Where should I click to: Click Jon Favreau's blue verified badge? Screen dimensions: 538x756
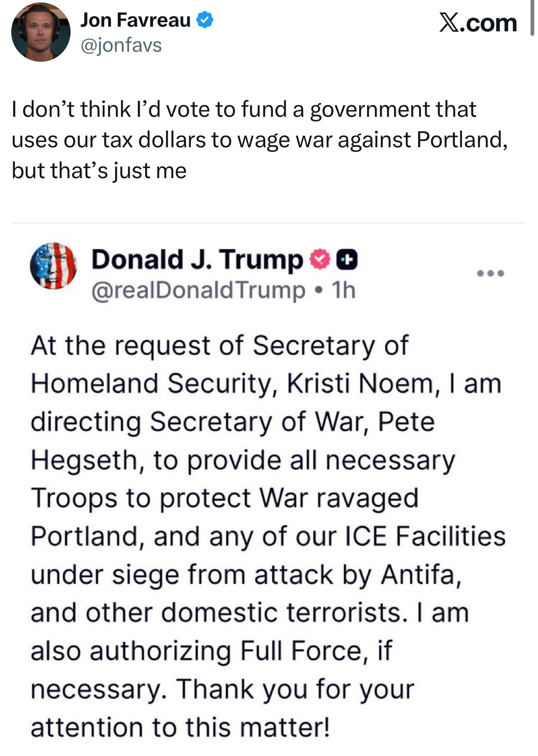(x=205, y=20)
